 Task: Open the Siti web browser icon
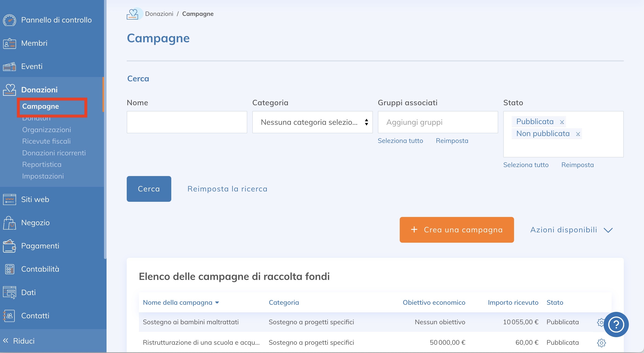click(9, 199)
